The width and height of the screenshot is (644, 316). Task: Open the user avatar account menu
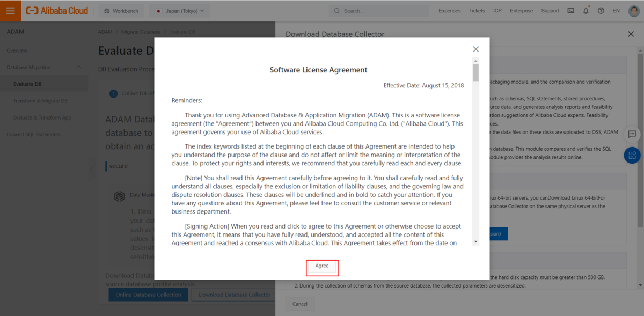pos(634,11)
